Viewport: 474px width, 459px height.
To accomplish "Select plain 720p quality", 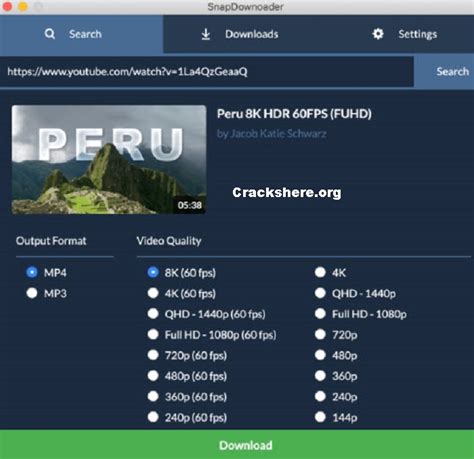I will (x=320, y=334).
